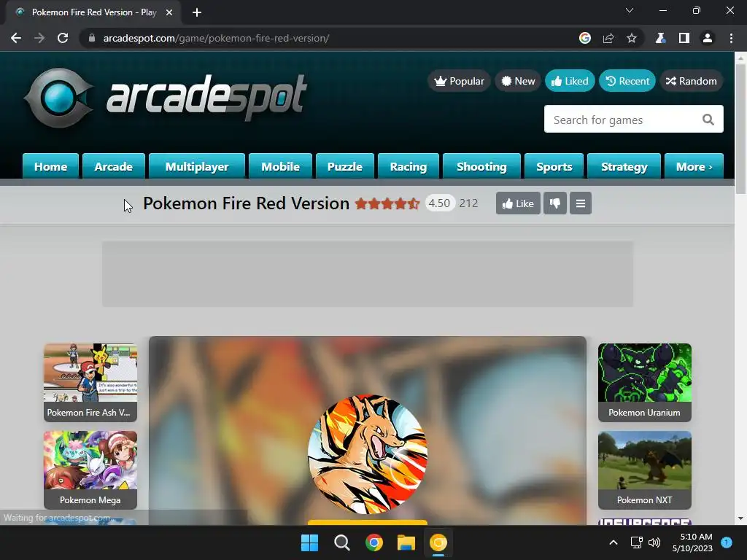Viewport: 747px width, 560px height.
Task: Expand the More categories menu
Action: coord(694,167)
